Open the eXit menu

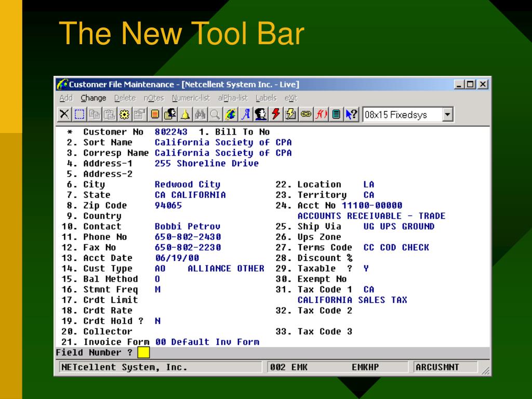(291, 98)
